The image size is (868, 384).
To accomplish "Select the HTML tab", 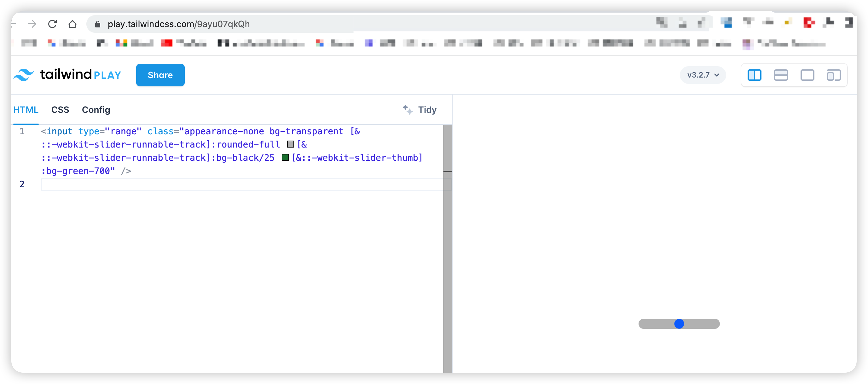I will coord(26,110).
